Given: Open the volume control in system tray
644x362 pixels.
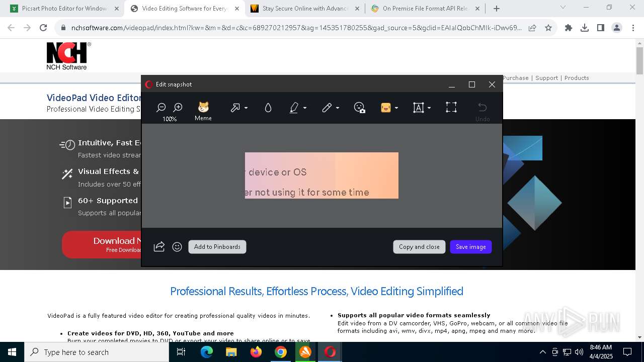Looking at the screenshot, I should click(x=579, y=352).
